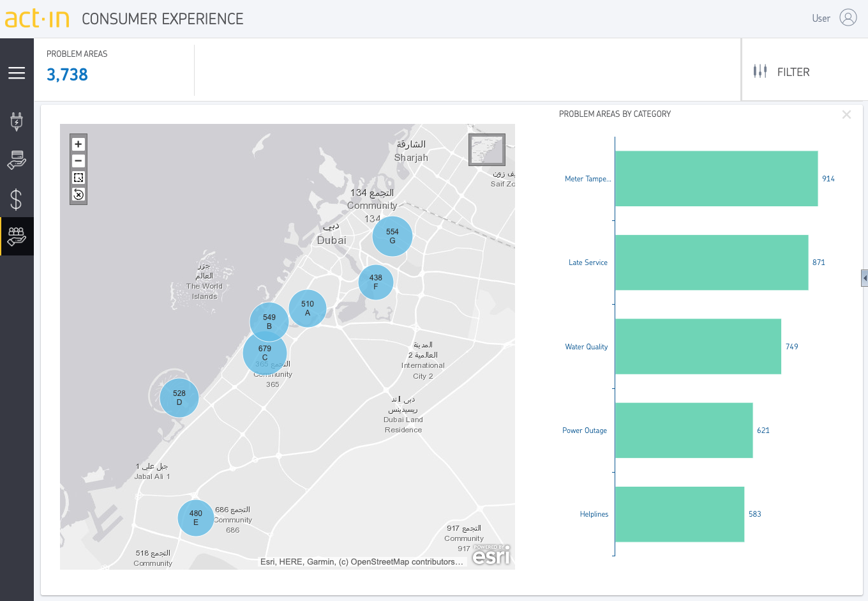Open the power plug sidebar section
The width and height of the screenshot is (868, 601).
17,121
